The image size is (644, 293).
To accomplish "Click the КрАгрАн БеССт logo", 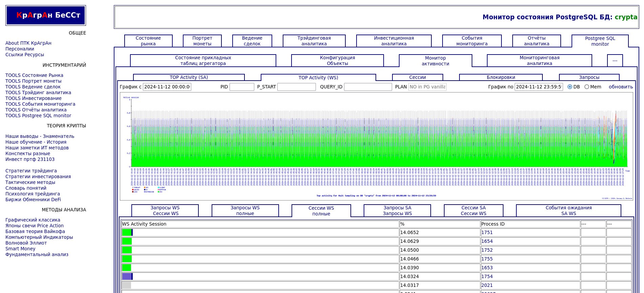I will (46, 15).
